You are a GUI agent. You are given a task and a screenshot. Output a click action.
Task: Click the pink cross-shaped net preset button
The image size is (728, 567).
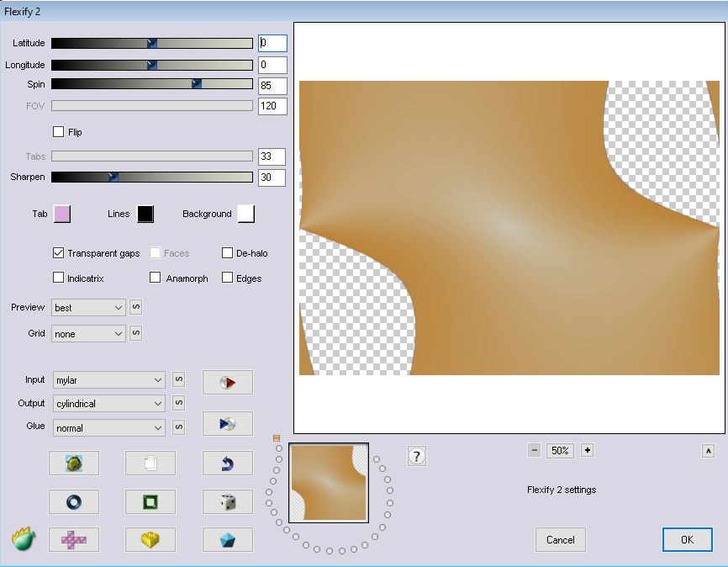click(x=73, y=540)
